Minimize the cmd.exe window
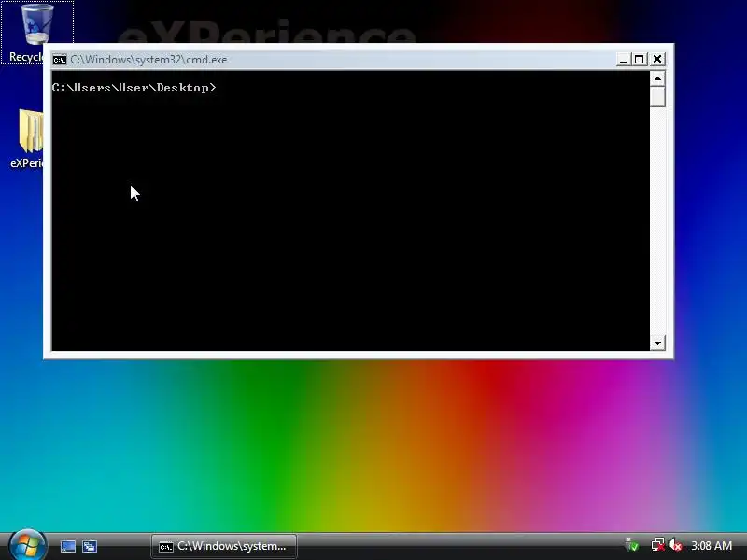The image size is (747, 560). click(623, 59)
